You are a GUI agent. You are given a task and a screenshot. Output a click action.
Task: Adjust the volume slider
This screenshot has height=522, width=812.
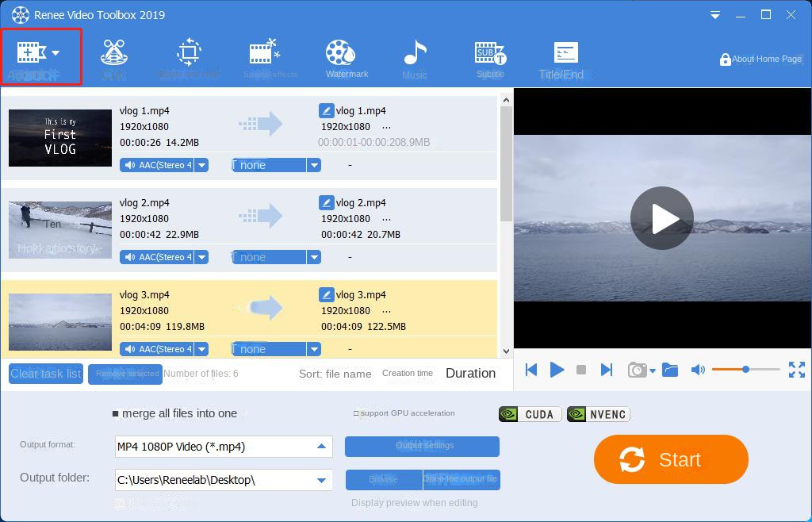(745, 369)
